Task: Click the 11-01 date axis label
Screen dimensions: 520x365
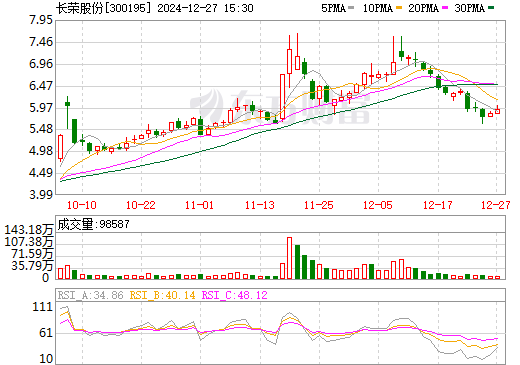Action: tap(199, 205)
